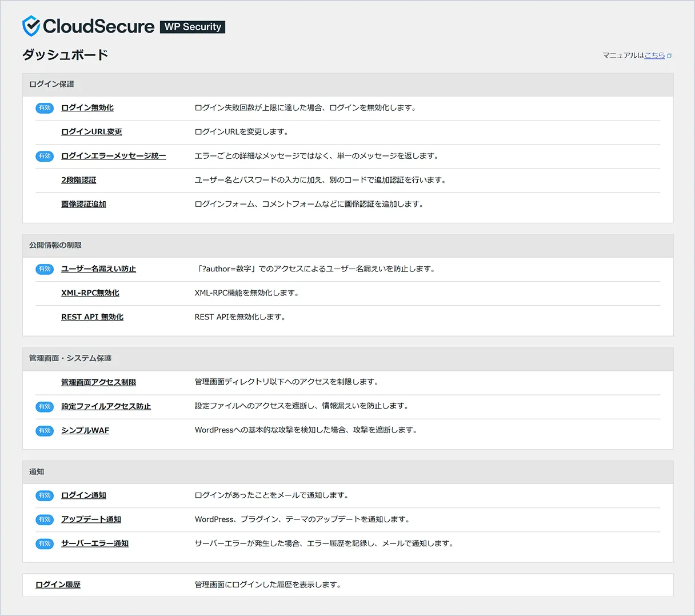Screen dimensions: 695x616
Task: Click 有効 badge next to 設定ファイルアクセス防止
Action: click(x=45, y=406)
